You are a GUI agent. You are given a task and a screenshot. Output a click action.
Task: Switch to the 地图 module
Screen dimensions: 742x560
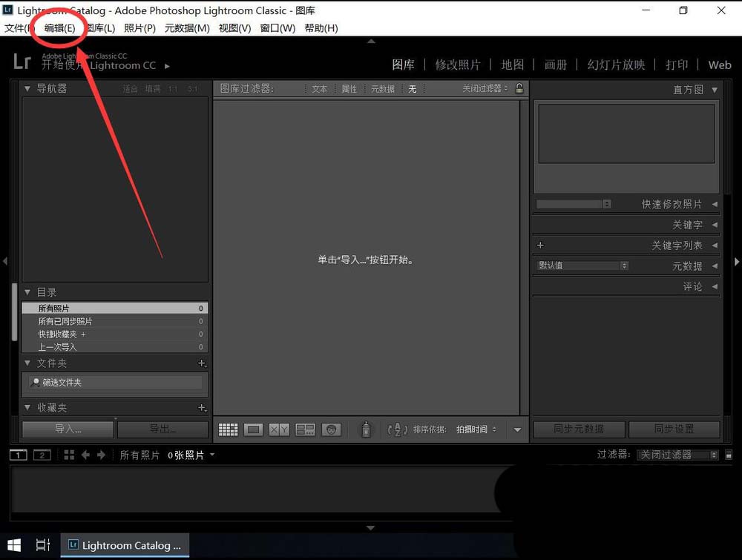(513, 65)
